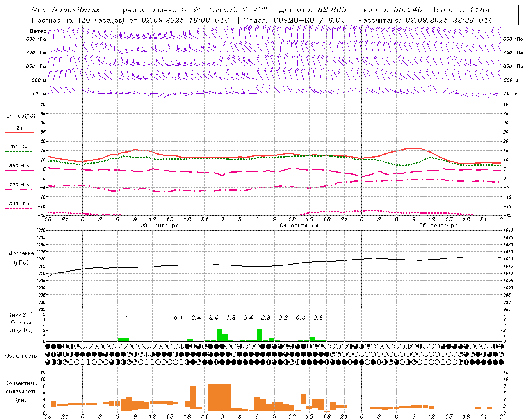The height and width of the screenshot is (420, 525).
Task: Click the '05 сентября' date label
Action: (438, 226)
